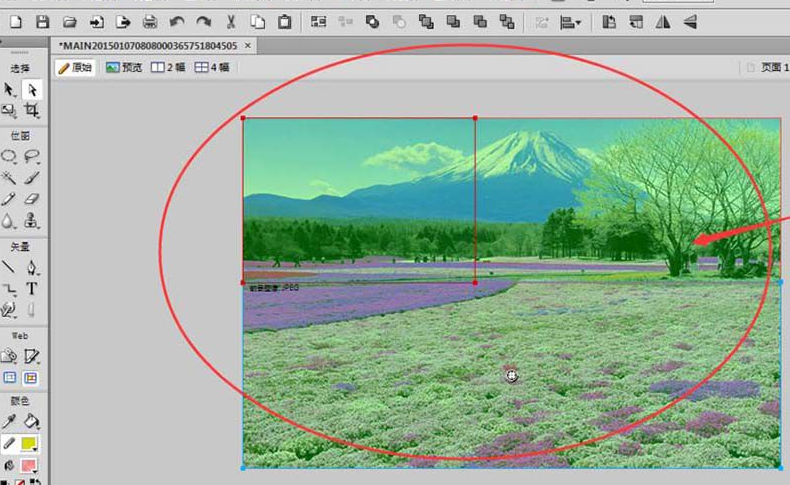Switch to the 2 幅 view tab
This screenshot has height=485, width=790.
click(x=169, y=68)
